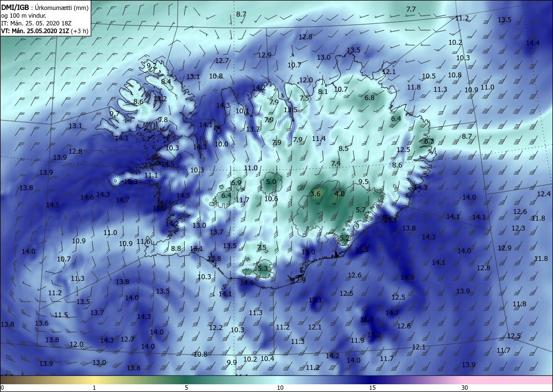Viewport: 553px width, 392px height.
Task: Click the map value 11.6
Action: [144, 242]
